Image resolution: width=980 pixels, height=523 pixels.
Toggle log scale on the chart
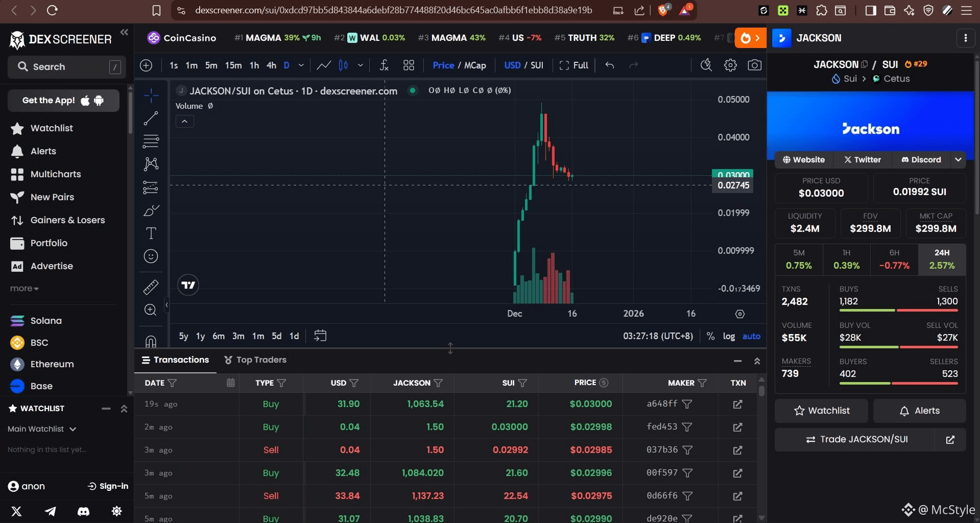click(729, 336)
